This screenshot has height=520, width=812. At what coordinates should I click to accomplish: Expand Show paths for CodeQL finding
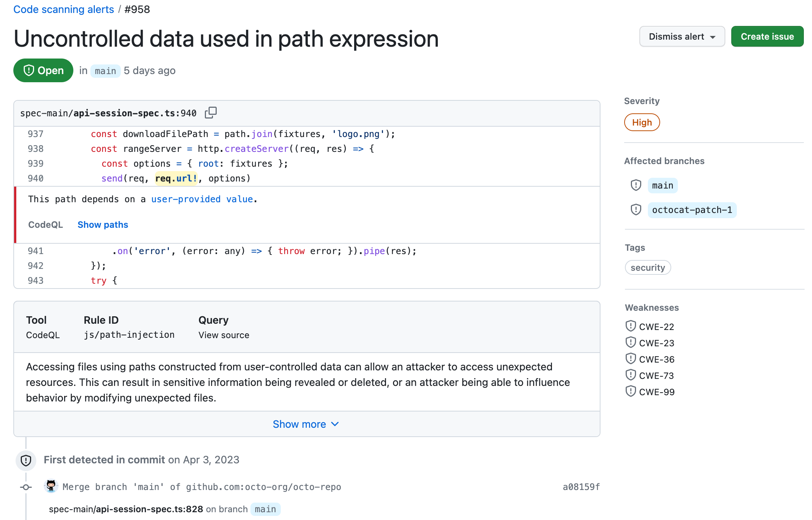(104, 225)
